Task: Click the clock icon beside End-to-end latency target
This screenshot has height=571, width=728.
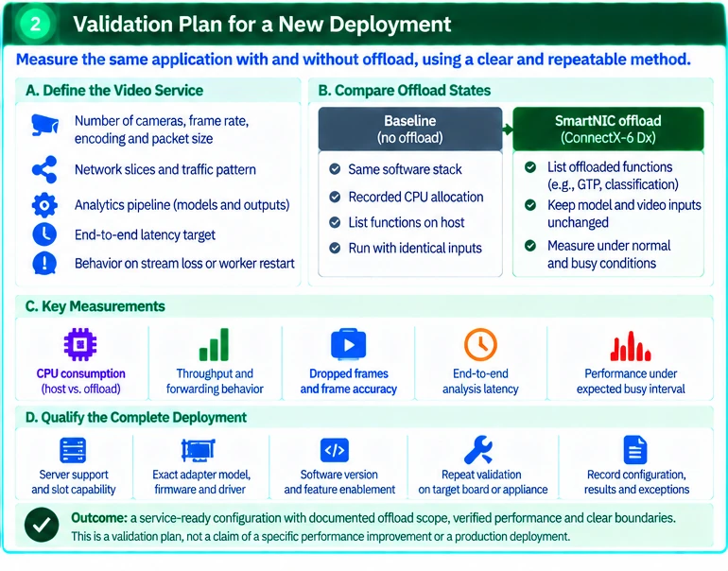Action: coord(44,234)
